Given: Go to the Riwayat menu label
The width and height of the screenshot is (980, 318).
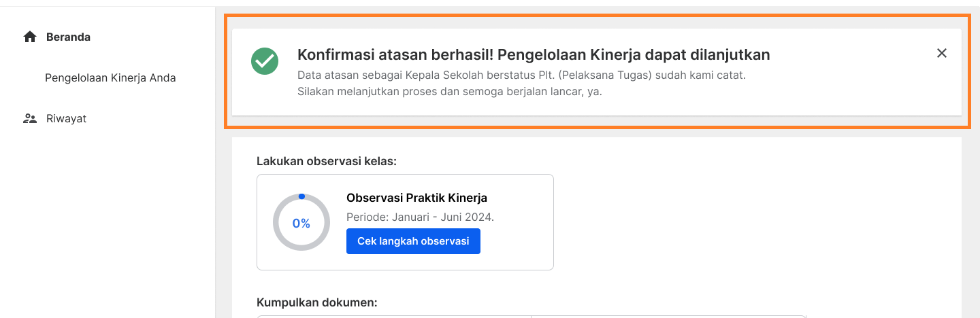Looking at the screenshot, I should coord(66,119).
